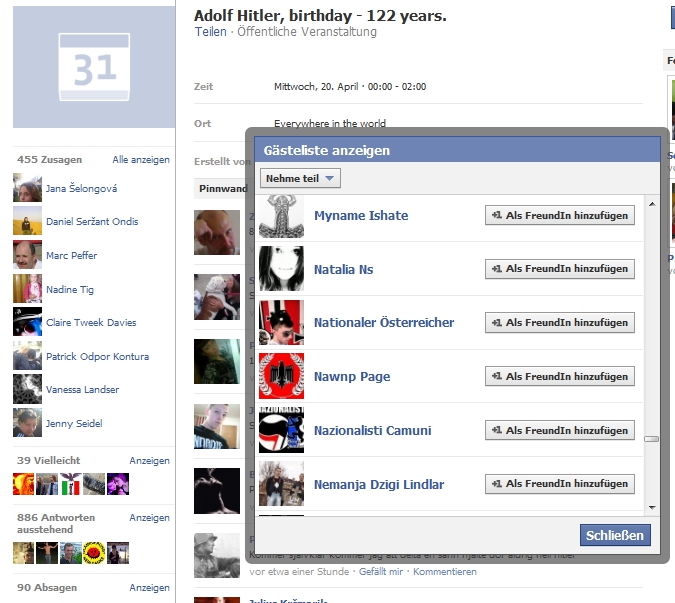Open the Nehme teil filter dropdown
675x603 pixels.
pyautogui.click(x=300, y=178)
